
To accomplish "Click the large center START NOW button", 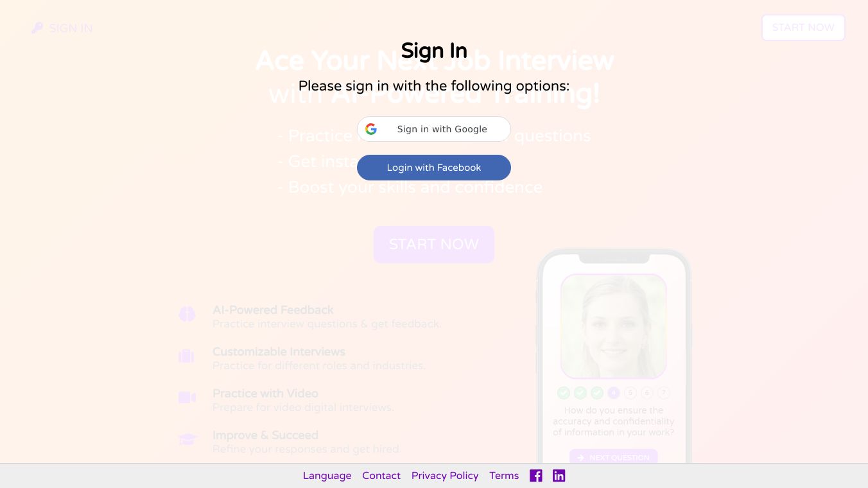I will pos(434,245).
